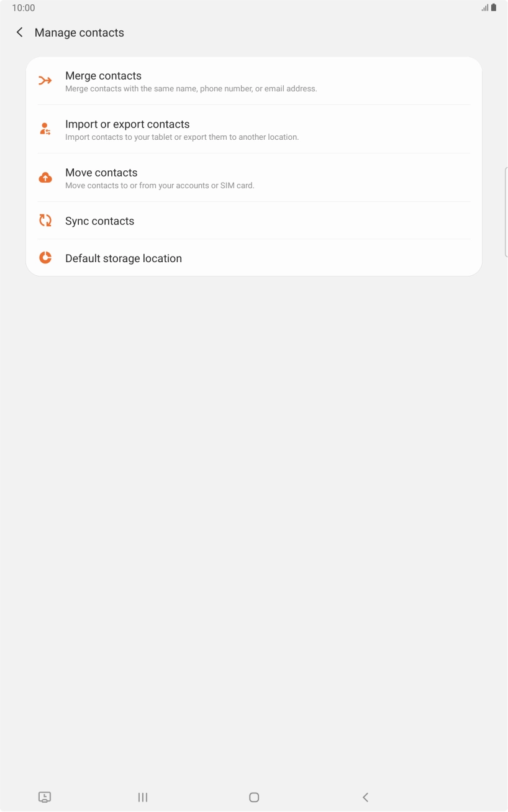Tap the battery indicator in status bar
Viewport: 508px width, 812px height.
point(492,7)
